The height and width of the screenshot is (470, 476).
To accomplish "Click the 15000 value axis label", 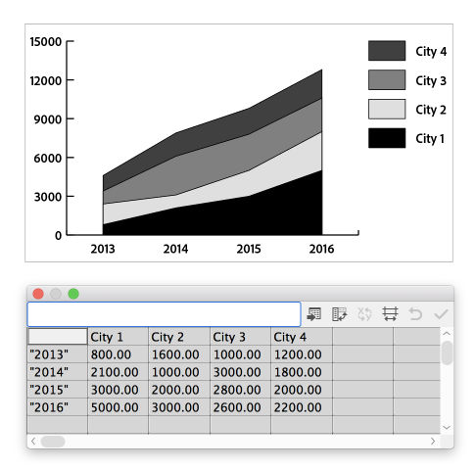I will click(x=46, y=42).
